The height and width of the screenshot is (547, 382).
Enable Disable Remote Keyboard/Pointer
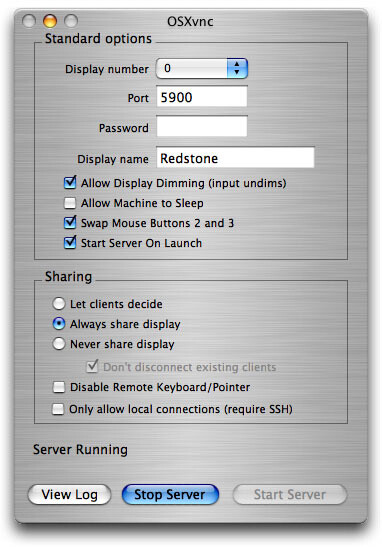[59, 387]
